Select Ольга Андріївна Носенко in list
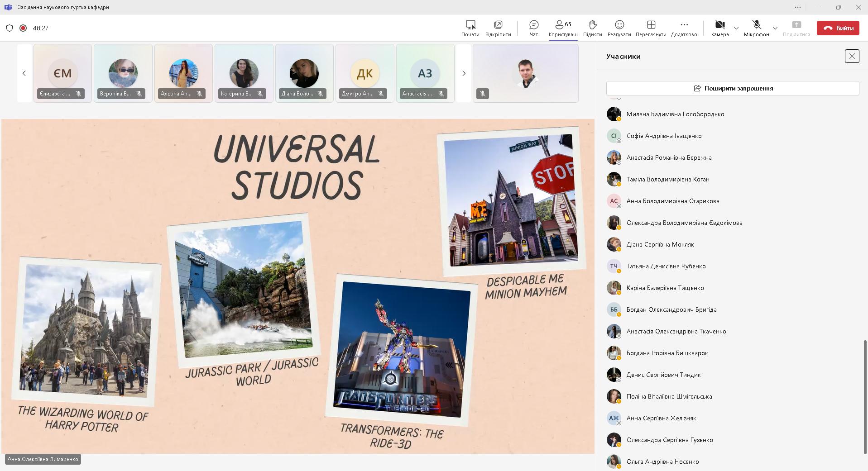868x471 pixels. pyautogui.click(x=733, y=461)
